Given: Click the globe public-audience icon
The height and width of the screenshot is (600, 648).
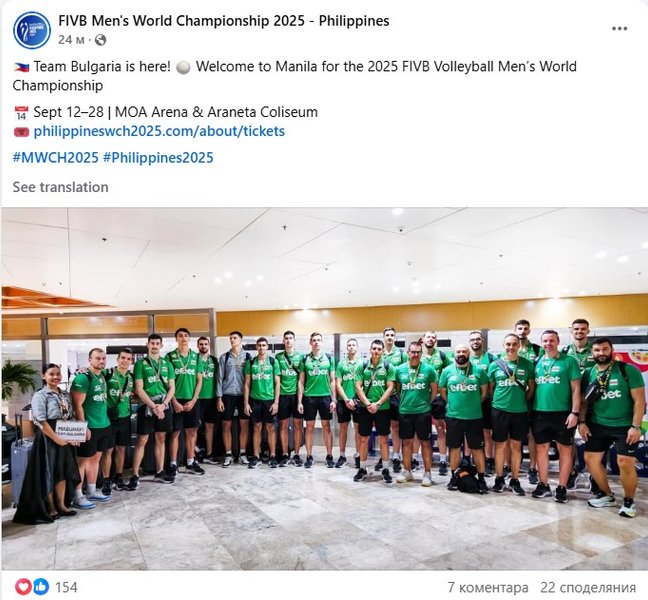Looking at the screenshot, I should tap(100, 40).
